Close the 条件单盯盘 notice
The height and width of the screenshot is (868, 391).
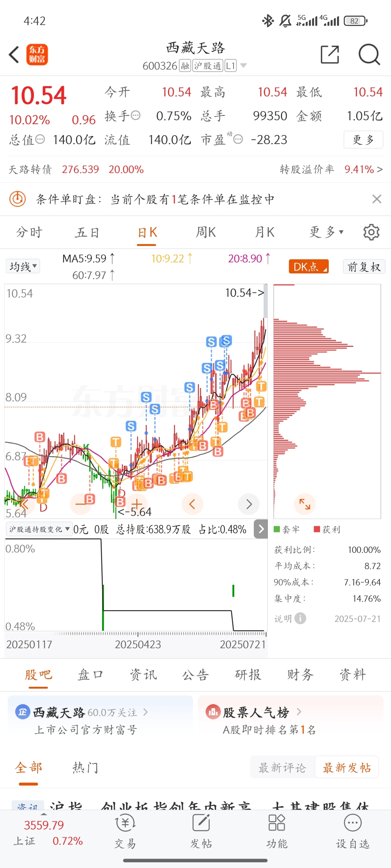377,199
